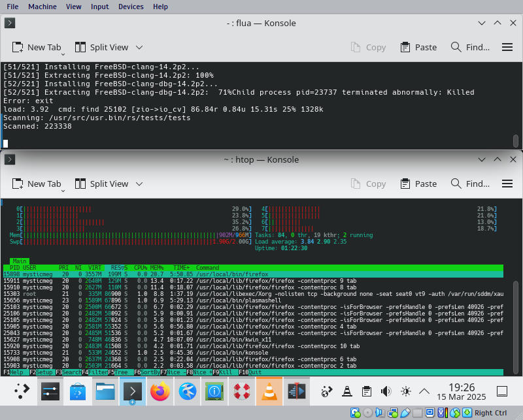Viewport: 523px width, 420px height.
Task: Open the Dolphin file manager icon
Action: (x=105, y=392)
